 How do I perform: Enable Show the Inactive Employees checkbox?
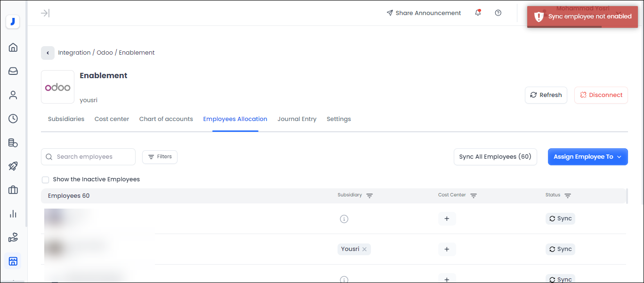click(45, 179)
